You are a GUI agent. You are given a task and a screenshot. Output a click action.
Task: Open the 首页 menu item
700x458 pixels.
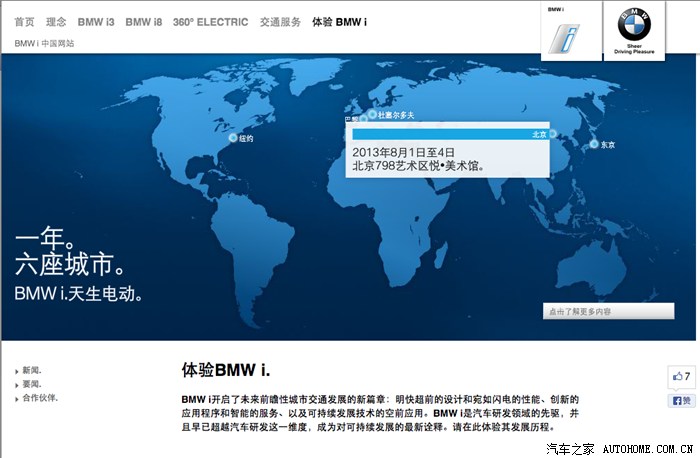24,21
